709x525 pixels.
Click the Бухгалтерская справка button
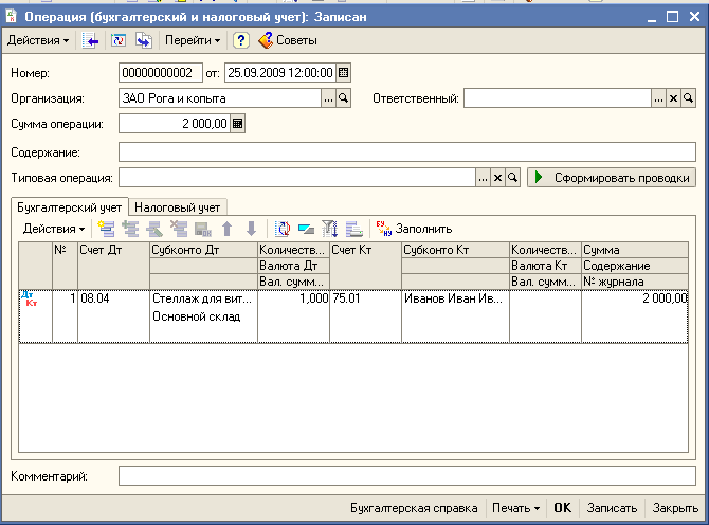click(413, 507)
